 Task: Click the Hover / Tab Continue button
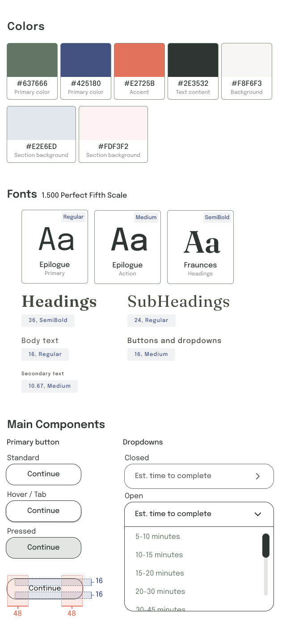click(43, 511)
